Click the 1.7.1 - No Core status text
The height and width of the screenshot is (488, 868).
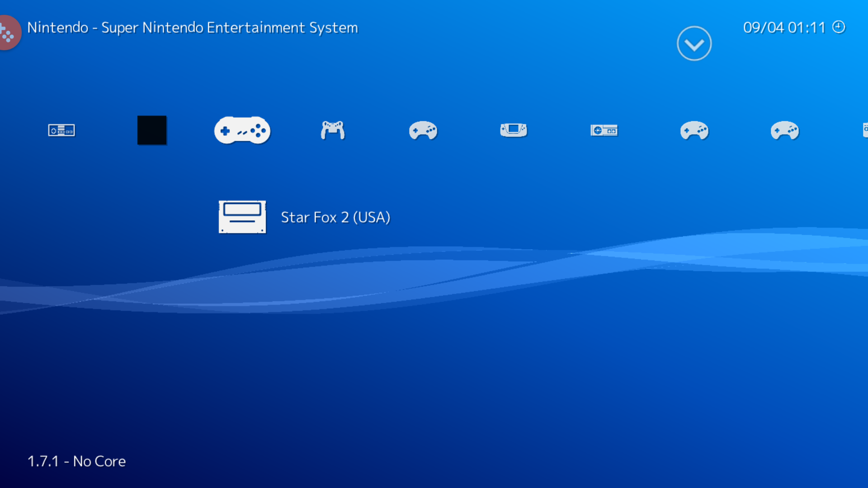coord(76,461)
